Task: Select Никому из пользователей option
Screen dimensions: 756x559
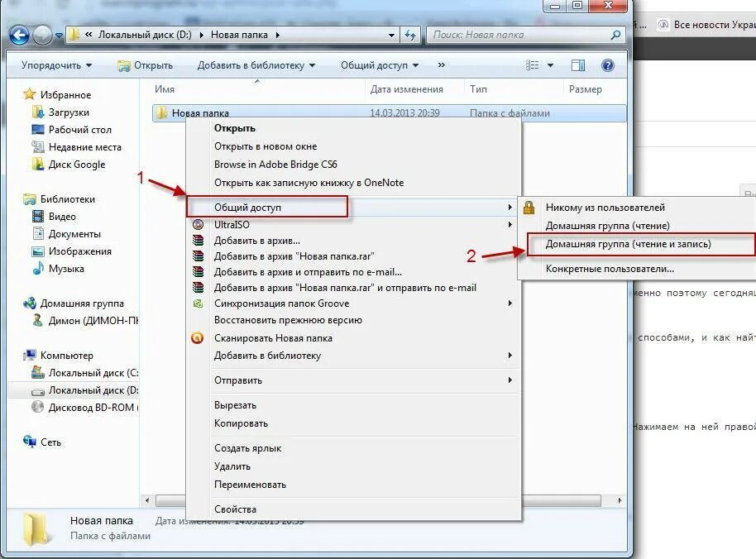Action: click(x=605, y=208)
